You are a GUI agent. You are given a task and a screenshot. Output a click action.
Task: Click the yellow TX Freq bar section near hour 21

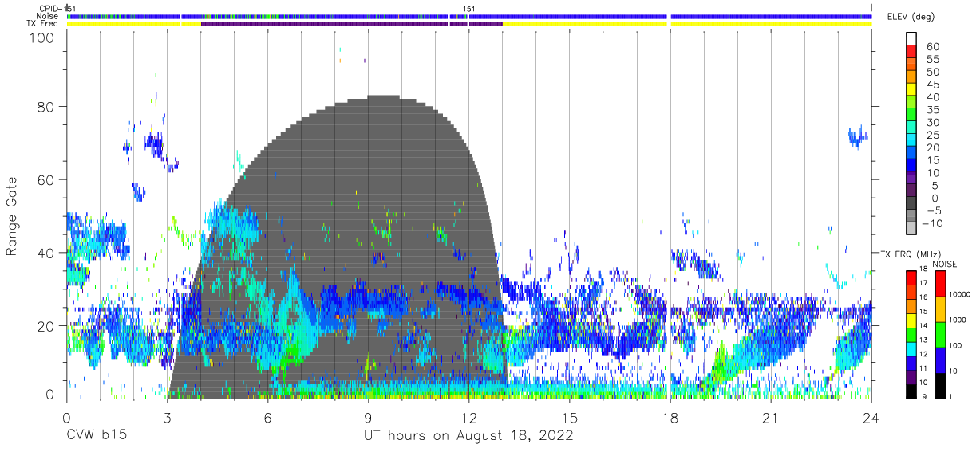coord(771,24)
